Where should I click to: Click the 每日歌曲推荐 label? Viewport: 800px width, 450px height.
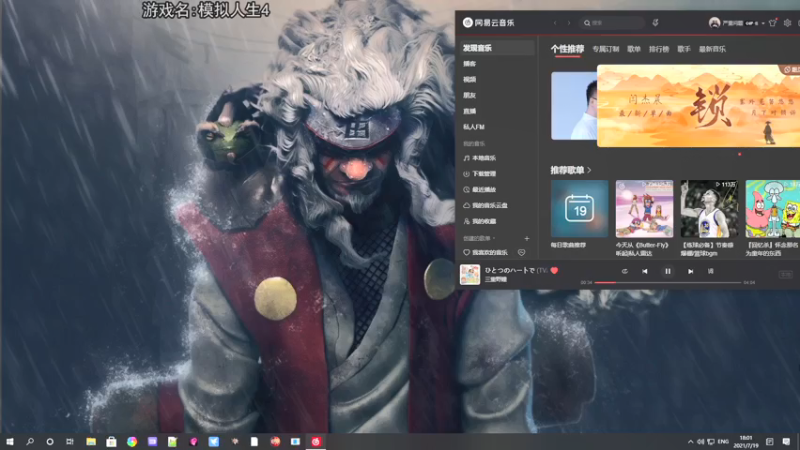568,245
